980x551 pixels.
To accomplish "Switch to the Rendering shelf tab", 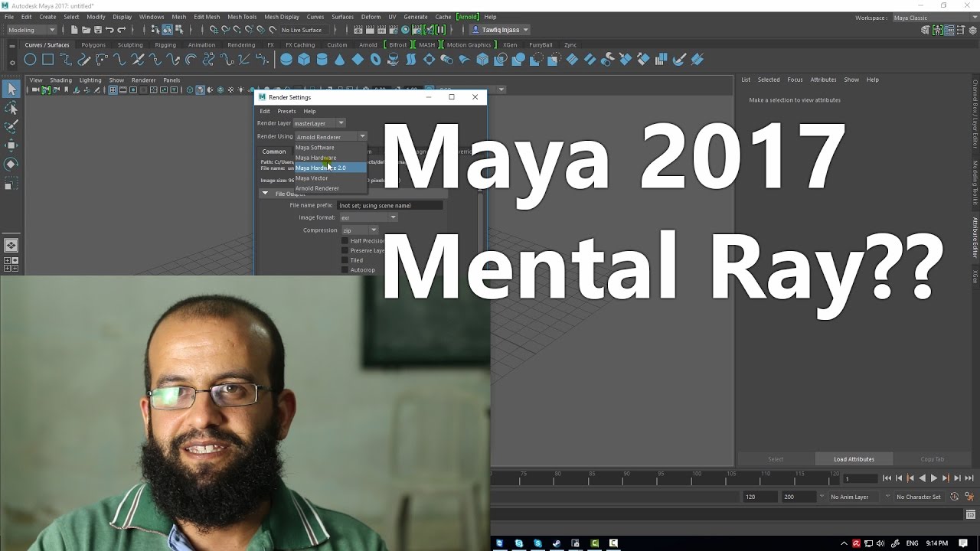I will [241, 45].
